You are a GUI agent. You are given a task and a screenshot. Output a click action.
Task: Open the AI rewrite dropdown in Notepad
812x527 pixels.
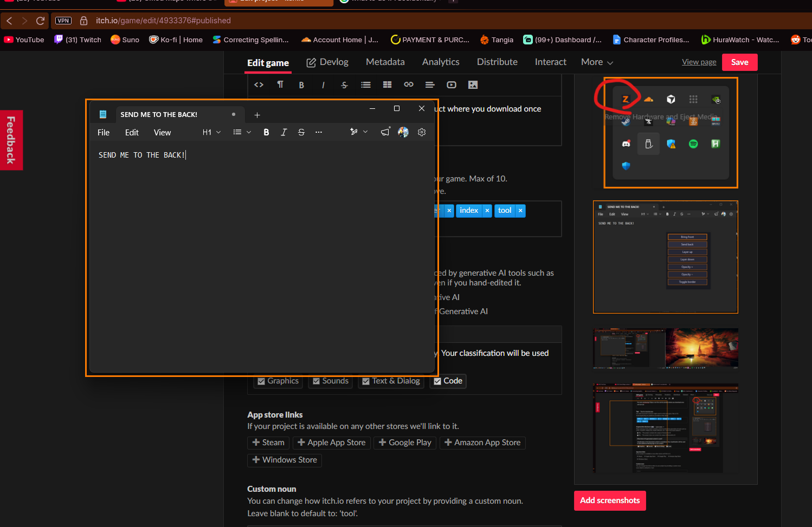[x=359, y=132]
